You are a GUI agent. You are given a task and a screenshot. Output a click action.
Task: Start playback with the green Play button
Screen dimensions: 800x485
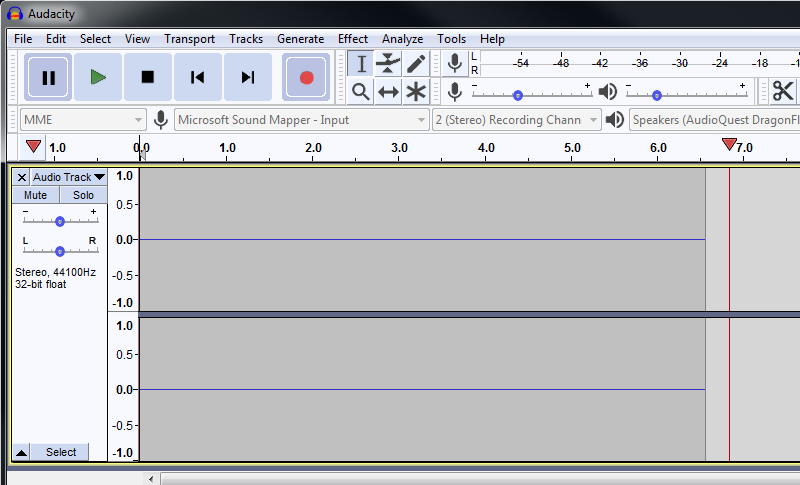tap(98, 78)
